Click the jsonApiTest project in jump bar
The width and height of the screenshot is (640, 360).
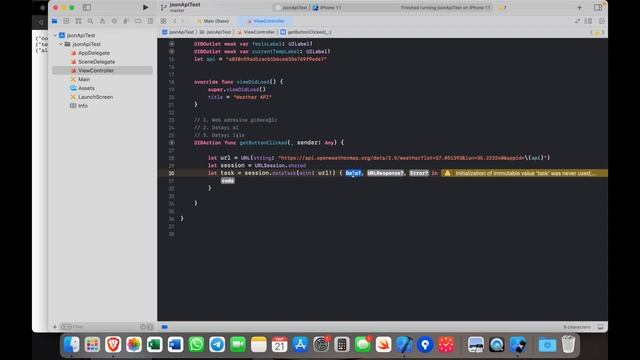coord(178,32)
